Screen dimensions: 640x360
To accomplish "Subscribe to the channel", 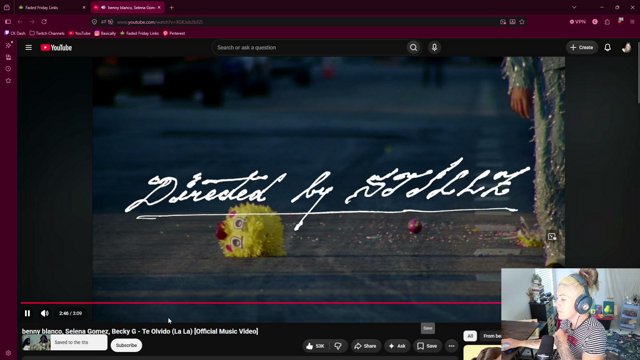I will pyautogui.click(x=126, y=345).
